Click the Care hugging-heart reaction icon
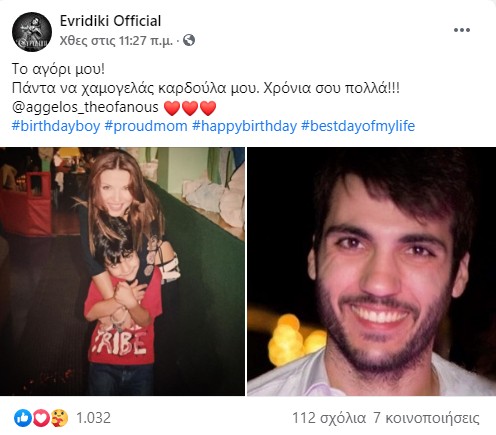 click(x=59, y=418)
